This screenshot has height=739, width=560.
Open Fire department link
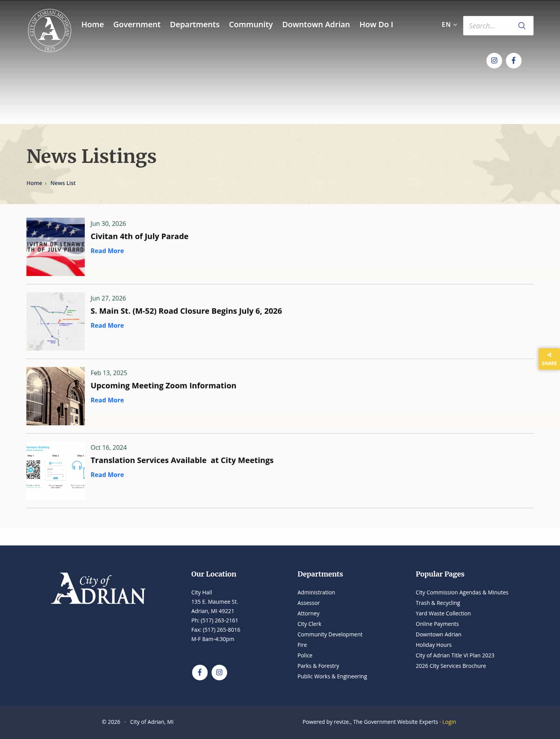[x=302, y=645]
